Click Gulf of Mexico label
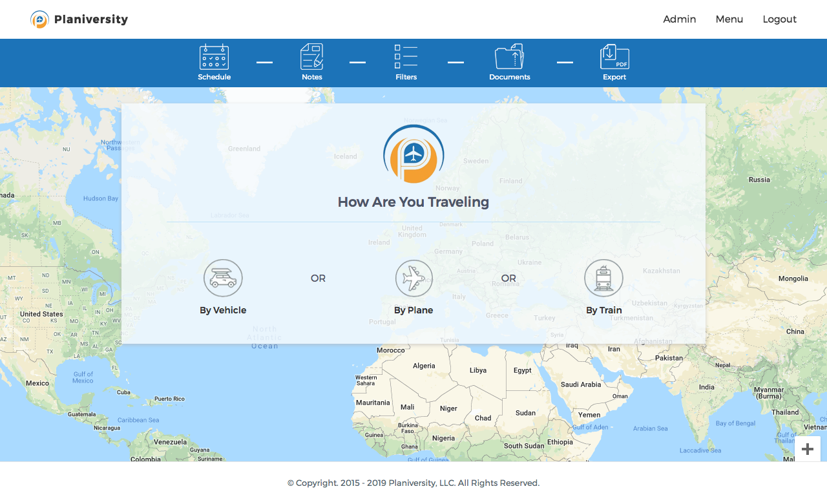The height and width of the screenshot is (504, 827). [83, 377]
